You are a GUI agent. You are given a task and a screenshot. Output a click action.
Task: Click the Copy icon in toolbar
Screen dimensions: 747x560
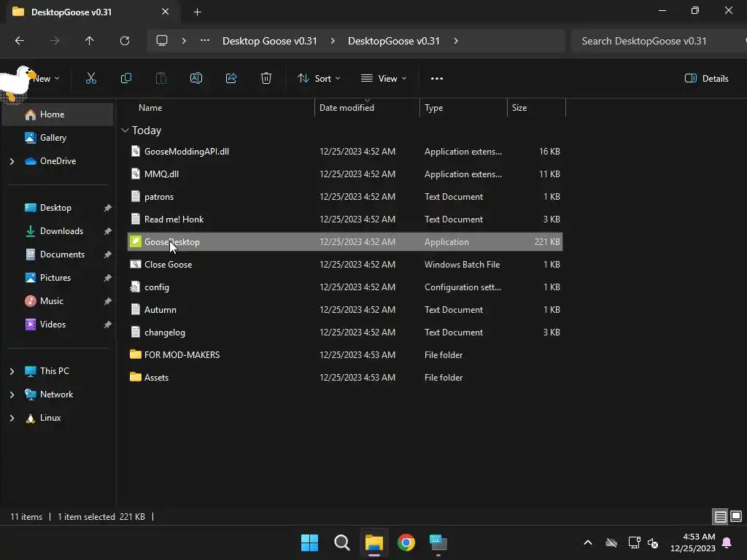125,79
